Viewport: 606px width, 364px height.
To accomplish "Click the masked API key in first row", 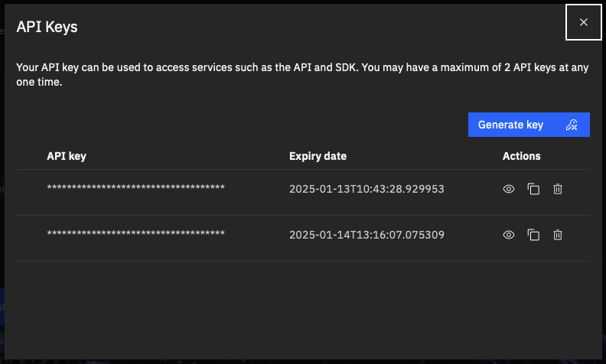I will point(135,189).
